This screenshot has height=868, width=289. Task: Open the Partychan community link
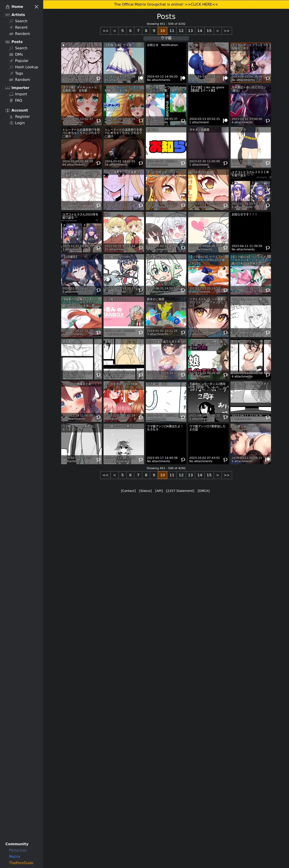pyautogui.click(x=18, y=850)
